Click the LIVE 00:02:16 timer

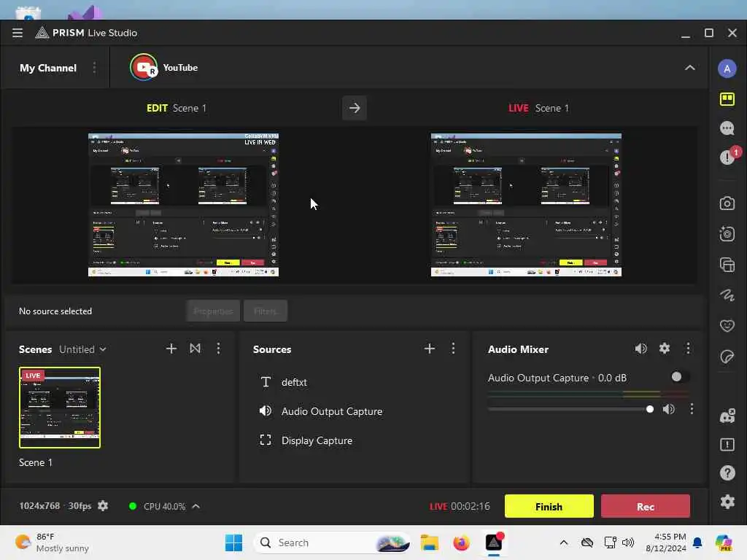pos(460,506)
